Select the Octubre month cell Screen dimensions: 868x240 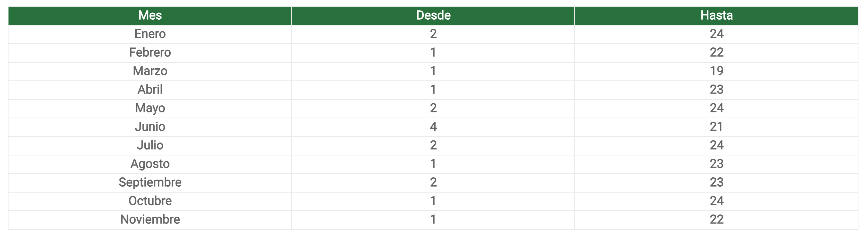coord(150,201)
